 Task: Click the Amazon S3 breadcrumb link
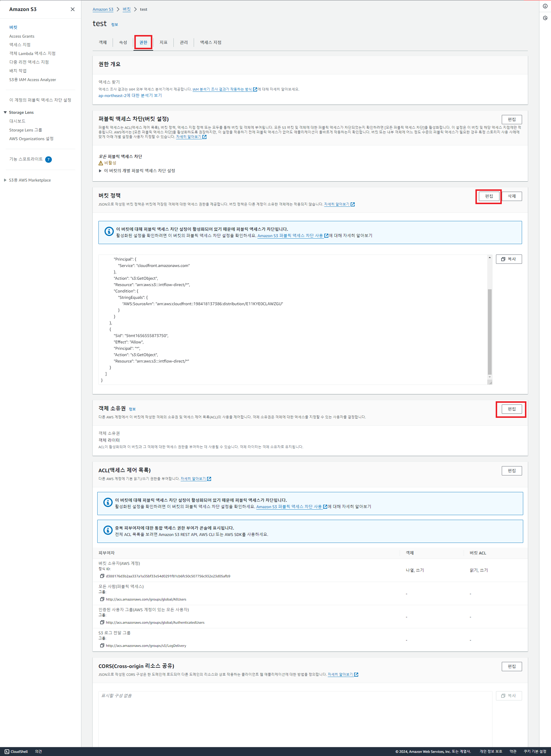tap(103, 9)
